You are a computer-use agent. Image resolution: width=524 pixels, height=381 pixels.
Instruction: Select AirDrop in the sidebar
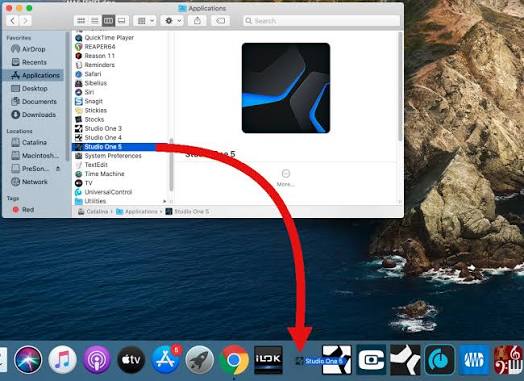tap(33, 49)
